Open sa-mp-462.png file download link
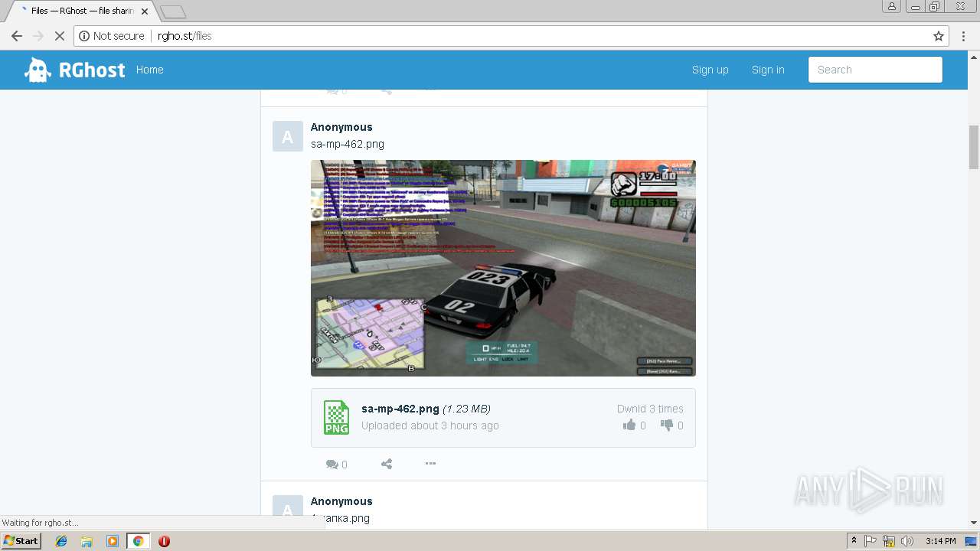The width and height of the screenshot is (980, 551). click(400, 409)
